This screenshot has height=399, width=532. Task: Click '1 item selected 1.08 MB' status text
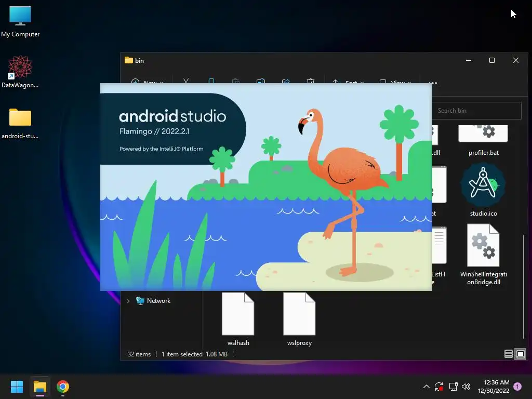pos(194,354)
